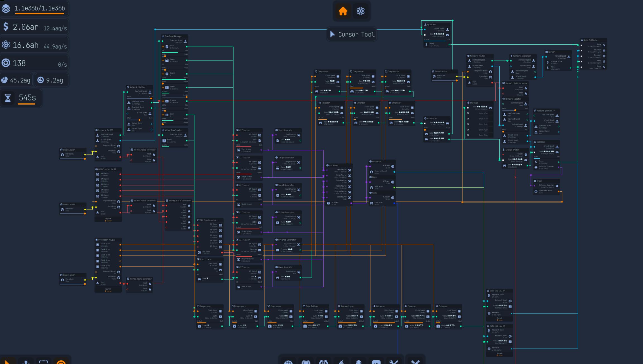
Task: Click the Inject Trojan horse icon
Action: pos(526,155)
